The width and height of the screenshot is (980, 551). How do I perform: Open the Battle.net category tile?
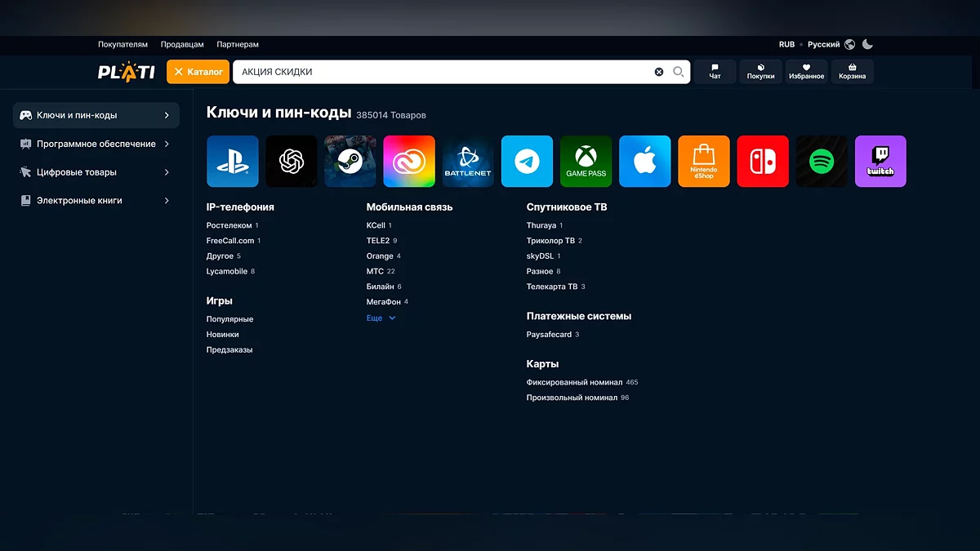click(x=468, y=162)
